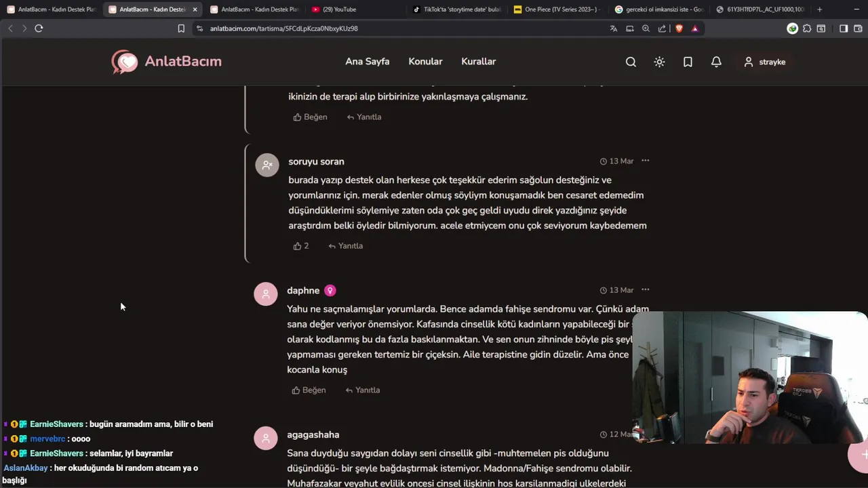
Task: Reload the page with the refresh icon
Action: (x=39, y=28)
